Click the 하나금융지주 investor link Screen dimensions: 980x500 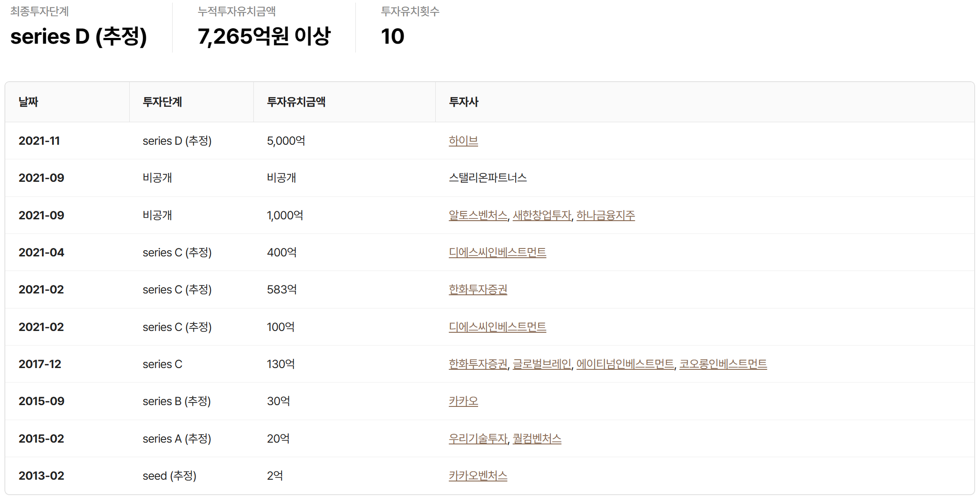pos(605,215)
